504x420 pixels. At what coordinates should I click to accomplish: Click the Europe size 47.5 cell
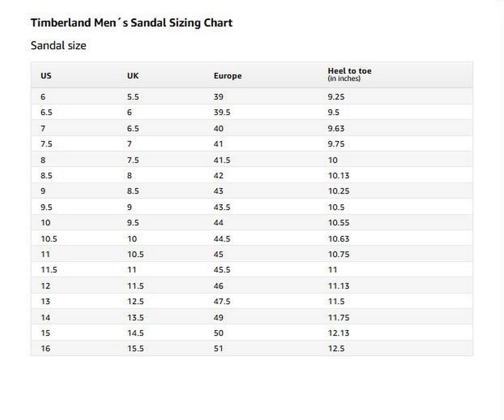point(222,301)
